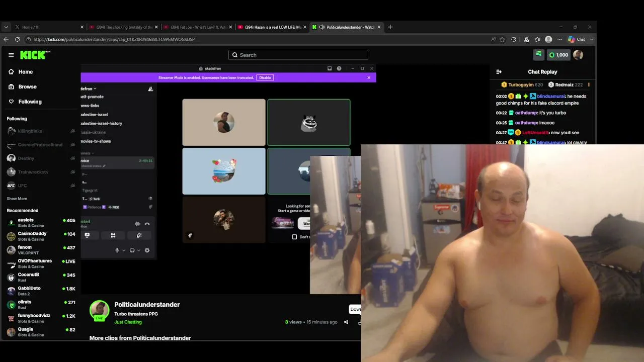
Task: Open Discord help icon
Action: 339,68
